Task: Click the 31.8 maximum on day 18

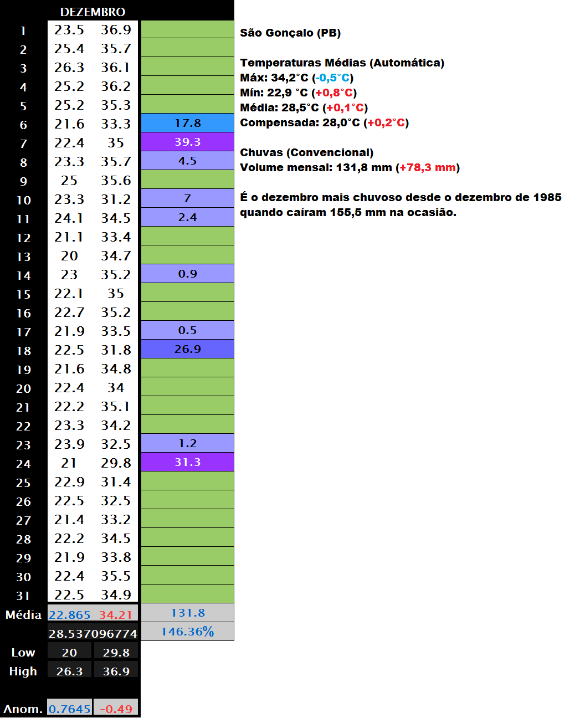Action: pyautogui.click(x=116, y=350)
